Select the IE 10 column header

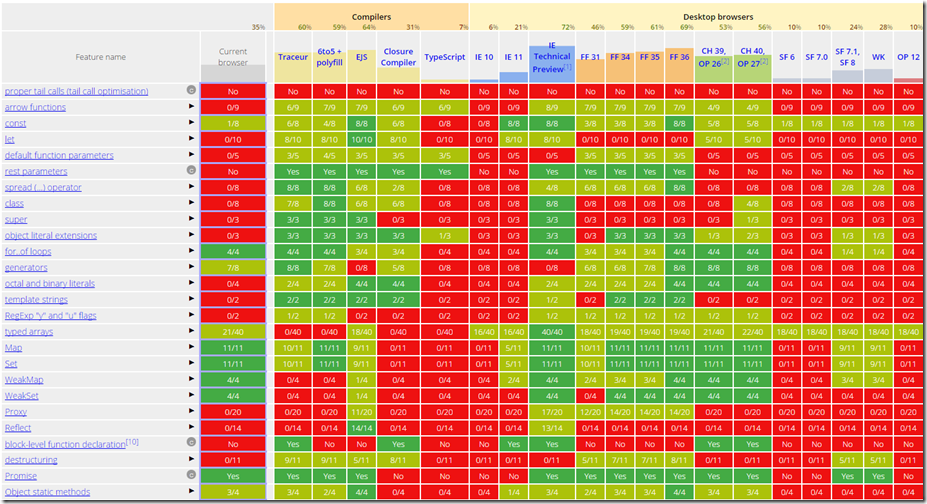(x=484, y=57)
